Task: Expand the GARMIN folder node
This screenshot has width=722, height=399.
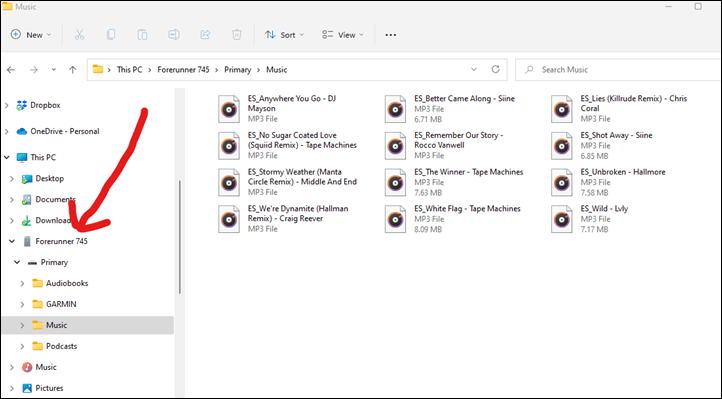Action: pyautogui.click(x=22, y=304)
